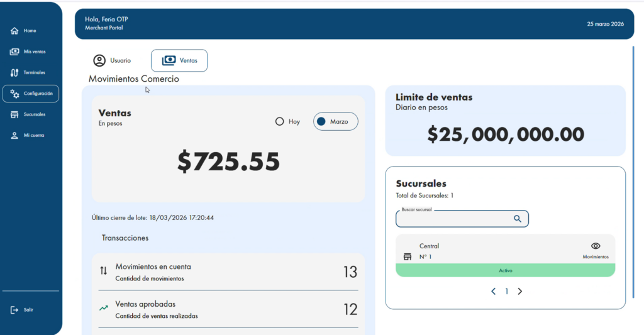Open Mi cuenta person icon
Viewport: 644px width, 335px height.
pyautogui.click(x=14, y=136)
